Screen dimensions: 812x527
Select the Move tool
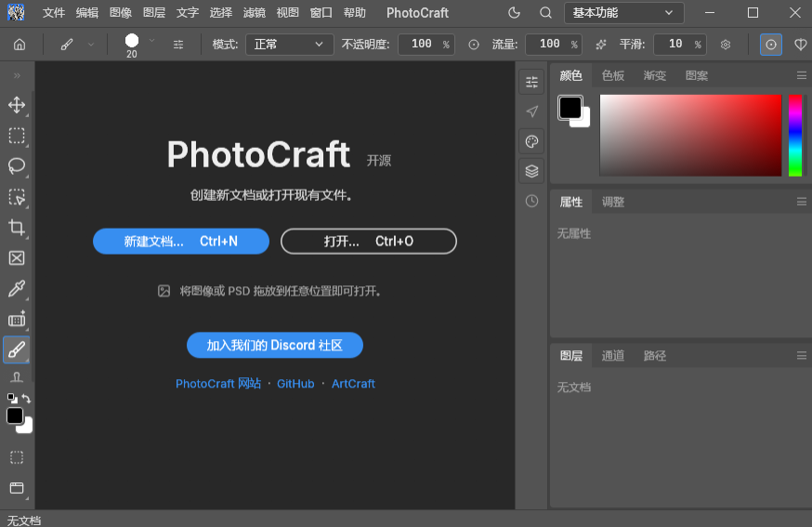(17, 105)
